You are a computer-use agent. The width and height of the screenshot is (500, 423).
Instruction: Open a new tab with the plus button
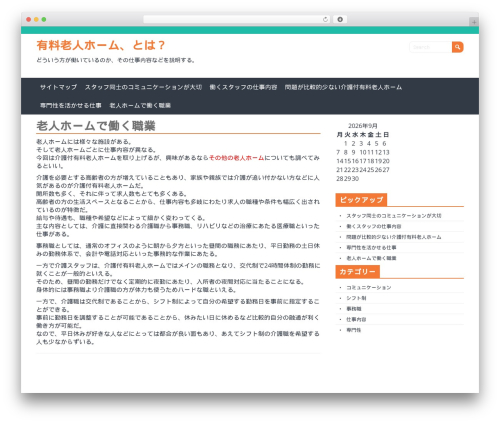(474, 22)
